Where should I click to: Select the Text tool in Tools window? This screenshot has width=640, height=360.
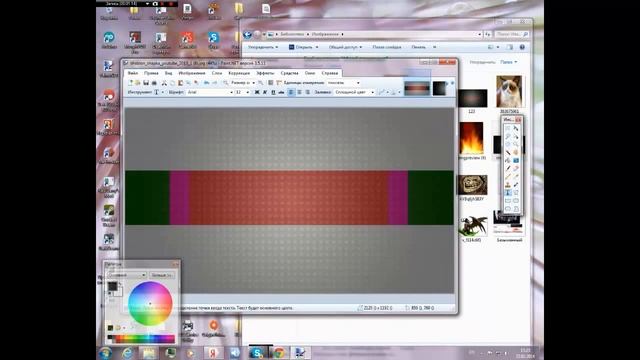(508, 193)
